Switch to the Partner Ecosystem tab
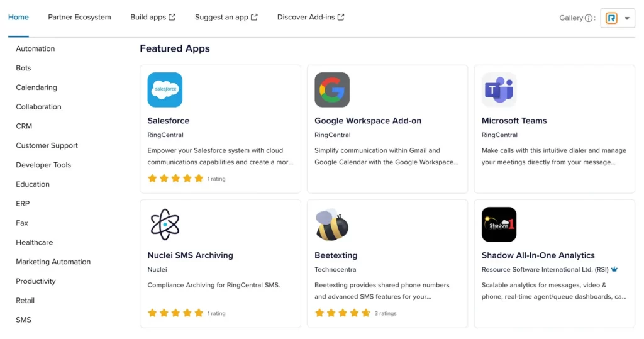644x339 pixels. pos(79,18)
